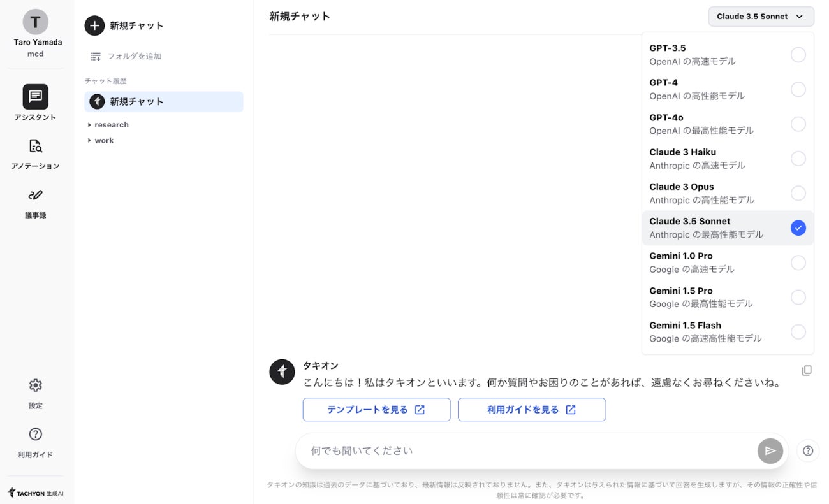The image size is (829, 504).
Task: Select the Claude 3 Haiku radio button
Action: click(798, 159)
